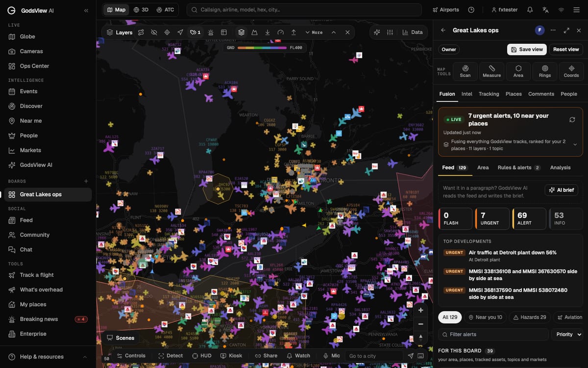Screen dimensions: 588x368
Task: Switch to the Intel tab
Action: tap(467, 94)
